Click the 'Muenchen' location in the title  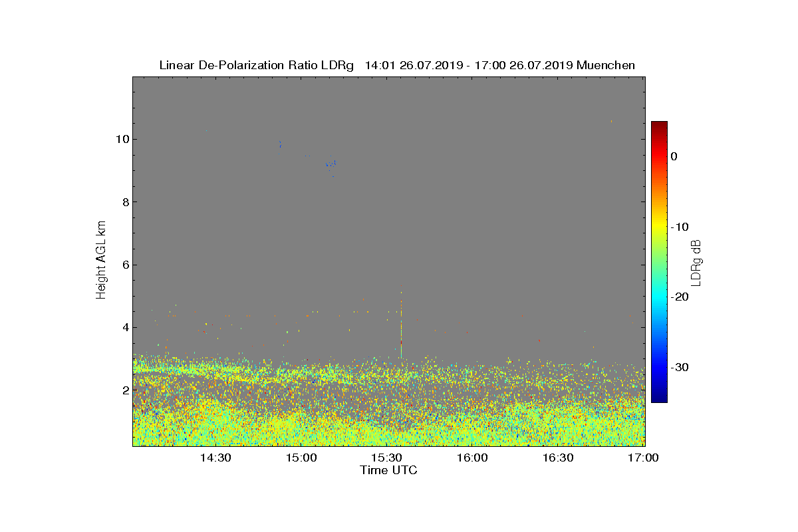pos(606,65)
